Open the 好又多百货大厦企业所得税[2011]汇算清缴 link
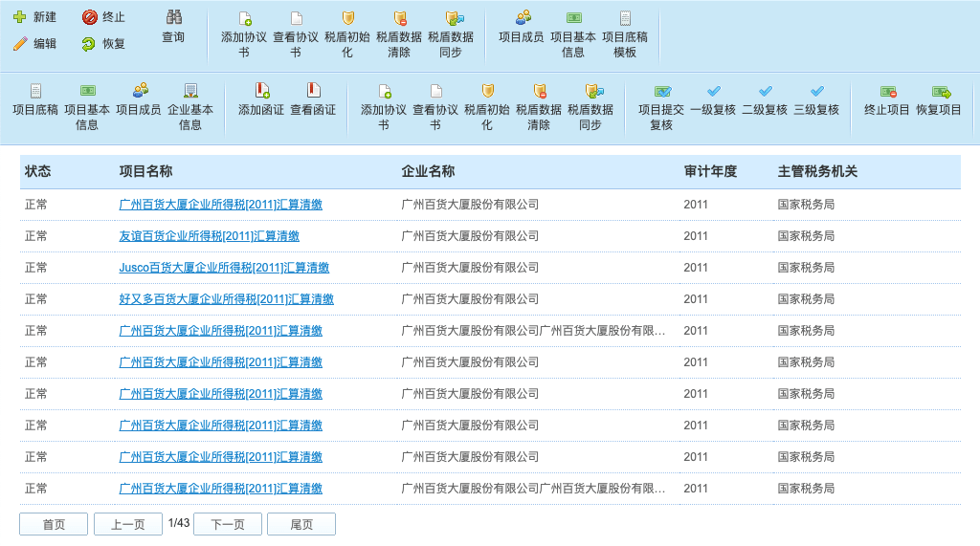 tap(226, 299)
